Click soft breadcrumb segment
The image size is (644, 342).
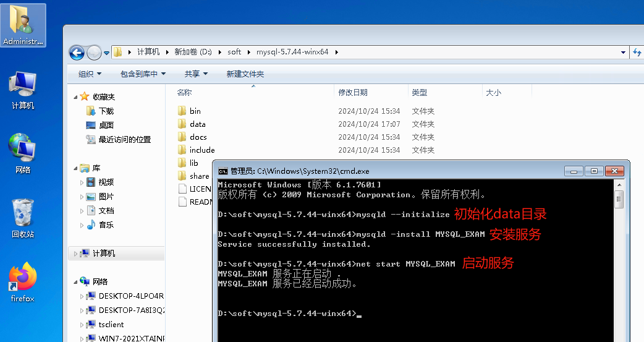tap(234, 52)
